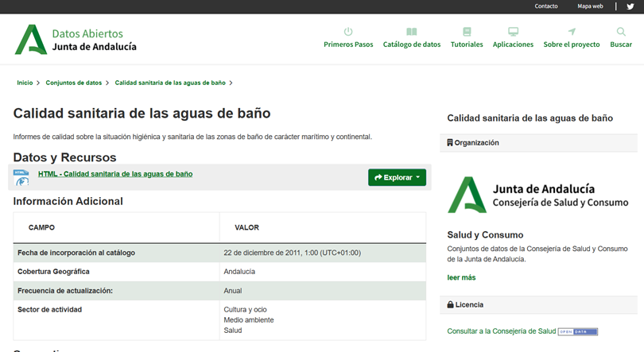The image size is (644, 352).
Task: Click the CAMPO column header
Action: (x=41, y=227)
